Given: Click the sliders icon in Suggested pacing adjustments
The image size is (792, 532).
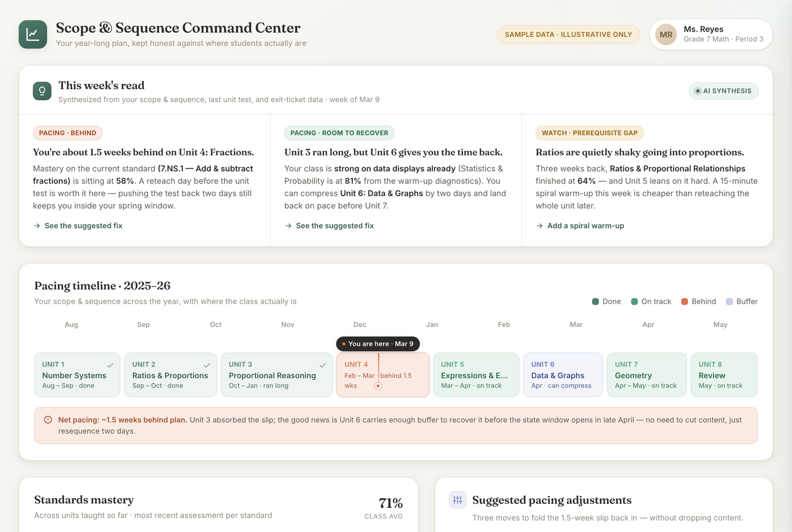Looking at the screenshot, I should coord(457,500).
